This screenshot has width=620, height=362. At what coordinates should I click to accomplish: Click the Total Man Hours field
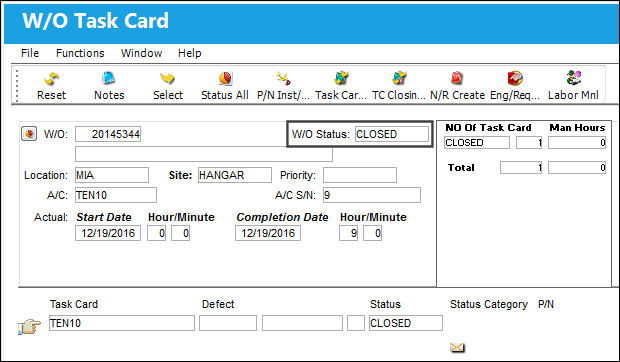pos(577,168)
